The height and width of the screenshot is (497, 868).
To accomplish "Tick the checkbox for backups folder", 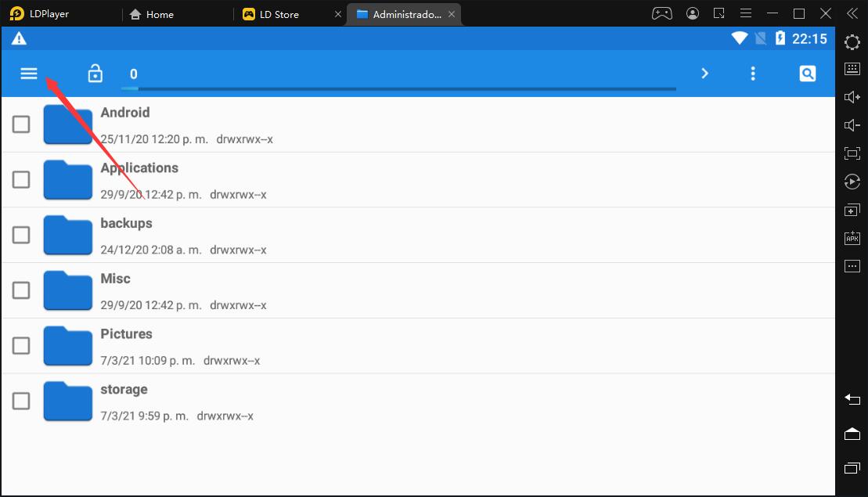I will [x=21, y=235].
